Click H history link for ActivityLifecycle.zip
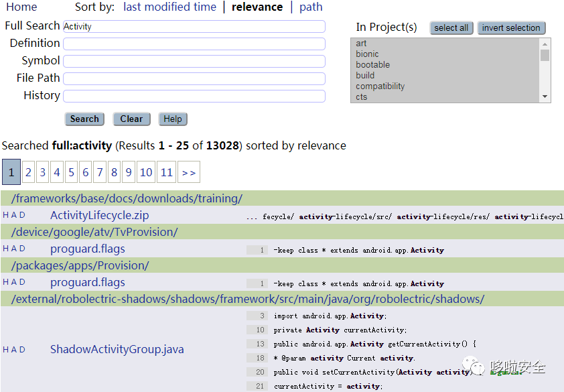The height and width of the screenshot is (392, 564). tap(5, 215)
